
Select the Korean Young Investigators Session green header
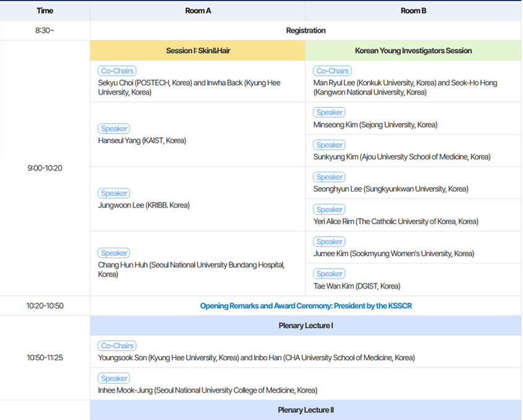tap(413, 51)
